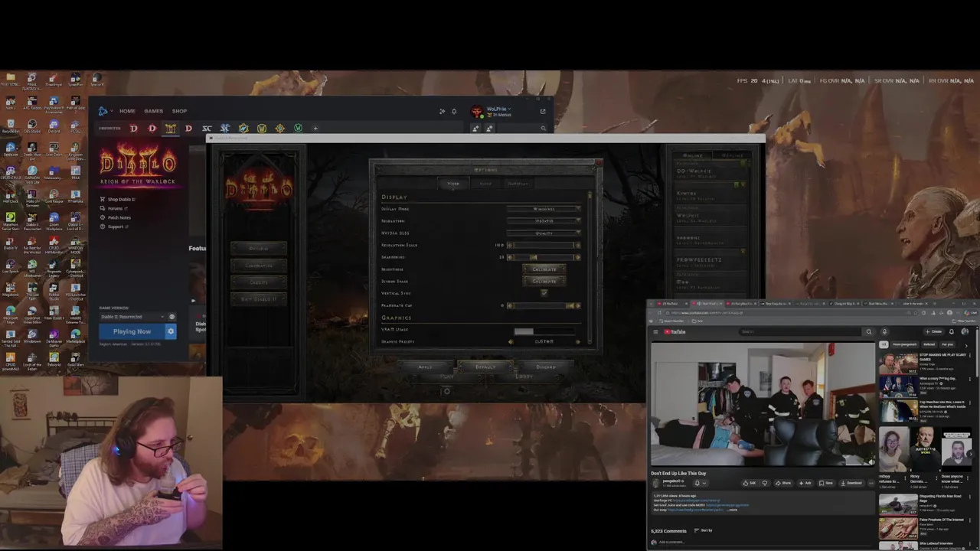Select the StarCraft SC favorites icon
The width and height of the screenshot is (980, 551).
point(207,129)
